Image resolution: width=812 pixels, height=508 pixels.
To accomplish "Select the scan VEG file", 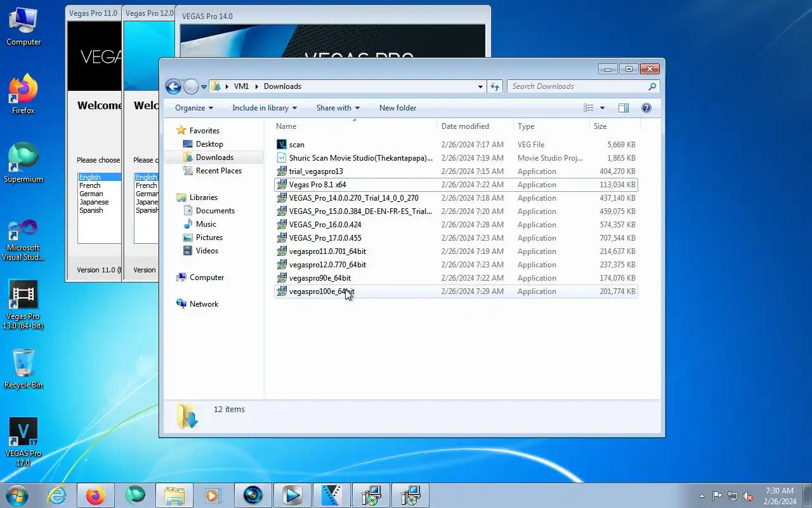I will point(455,145).
